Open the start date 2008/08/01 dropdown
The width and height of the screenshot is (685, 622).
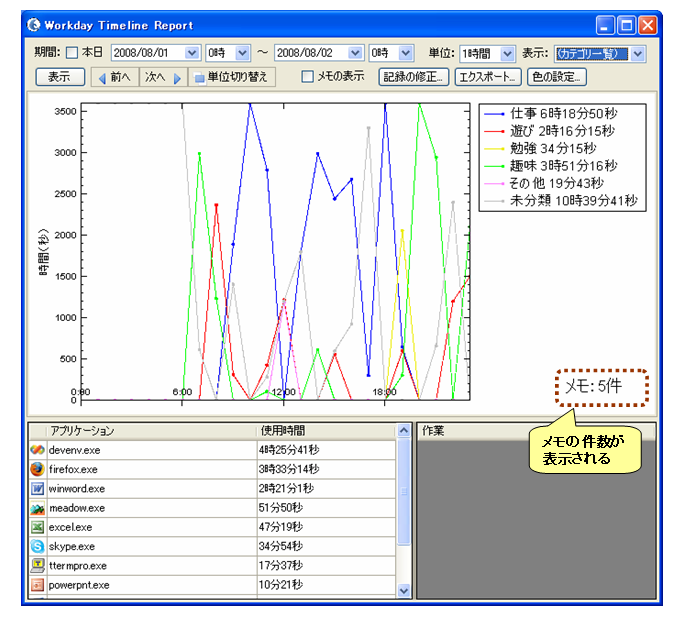192,53
